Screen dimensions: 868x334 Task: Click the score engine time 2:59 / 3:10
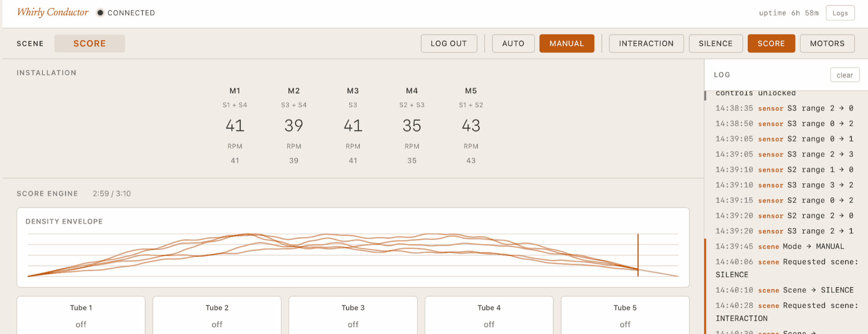pyautogui.click(x=112, y=194)
